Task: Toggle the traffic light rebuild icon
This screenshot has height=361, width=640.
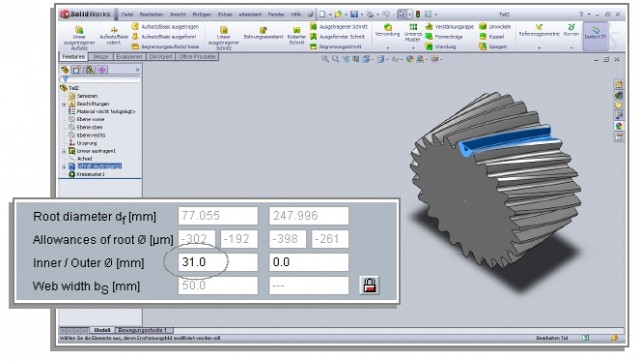Action: (418, 14)
